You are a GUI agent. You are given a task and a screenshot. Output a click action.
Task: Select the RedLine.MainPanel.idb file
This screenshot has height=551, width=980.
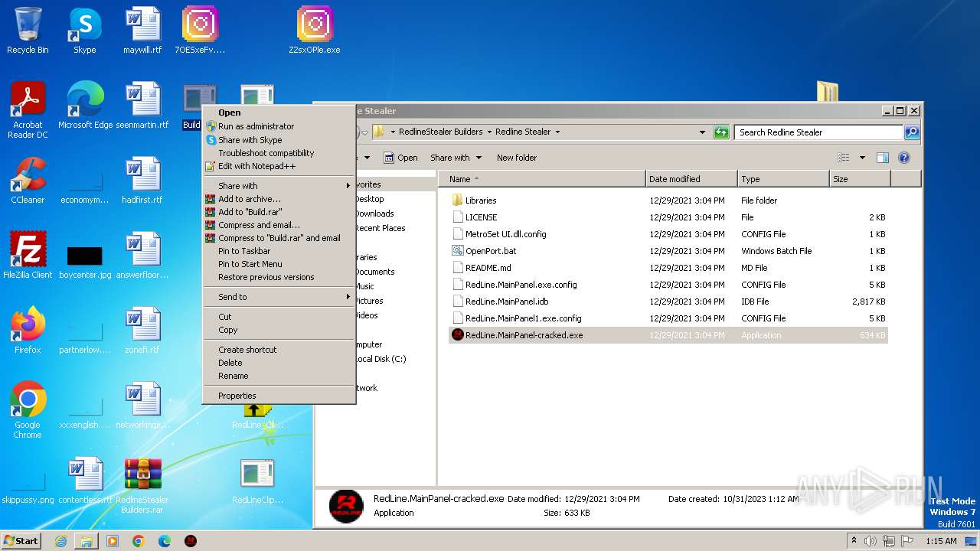[668, 302]
